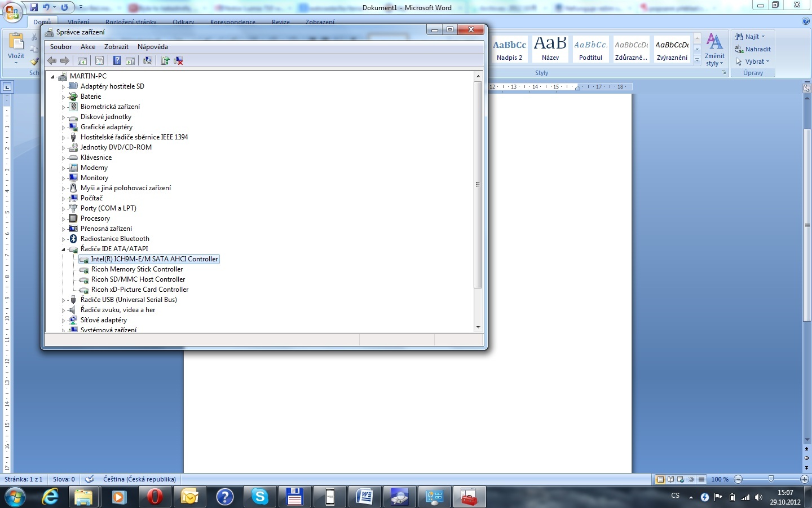The height and width of the screenshot is (508, 812).
Task: Click the device tree scrollbar up arrow
Action: point(478,76)
